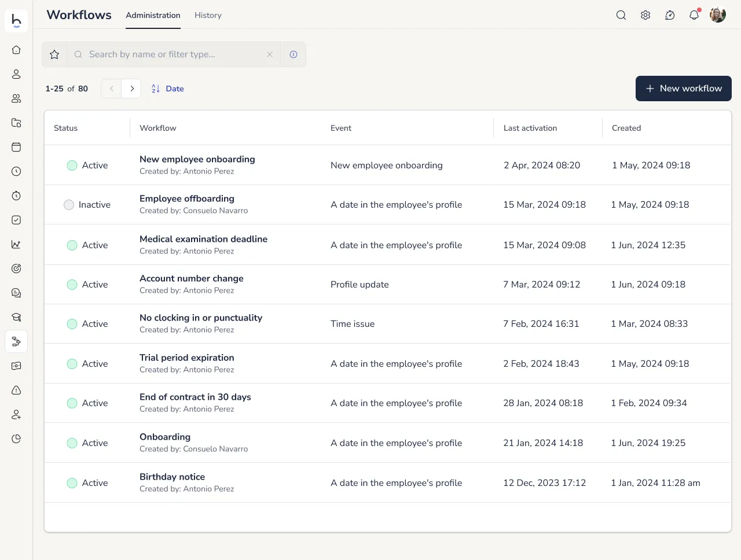Click the app logo at top left
The height and width of the screenshot is (560, 741).
(x=16, y=21)
